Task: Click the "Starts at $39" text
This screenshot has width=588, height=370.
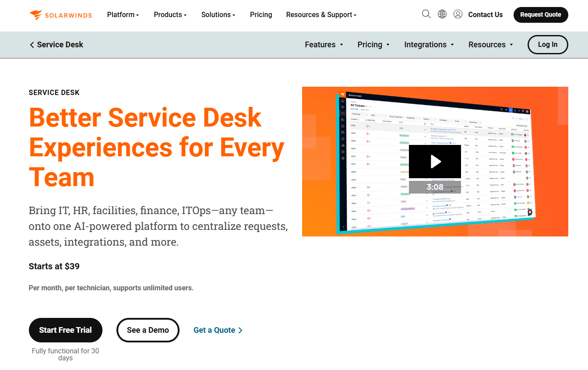Action: [x=54, y=266]
